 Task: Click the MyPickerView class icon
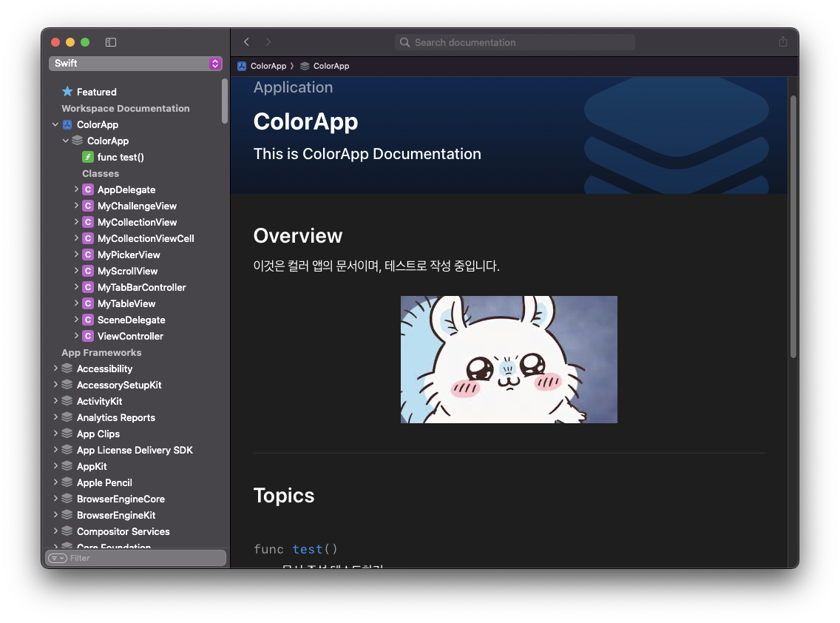[88, 255]
